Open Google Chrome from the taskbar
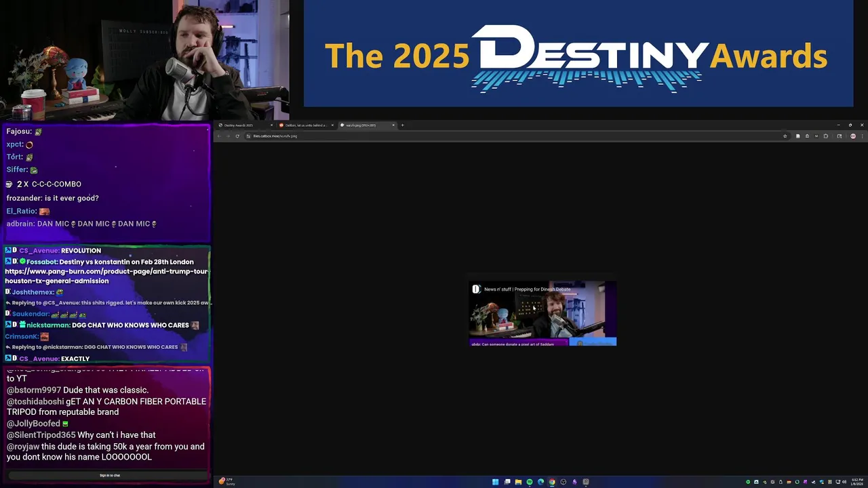The width and height of the screenshot is (868, 488). 552,482
